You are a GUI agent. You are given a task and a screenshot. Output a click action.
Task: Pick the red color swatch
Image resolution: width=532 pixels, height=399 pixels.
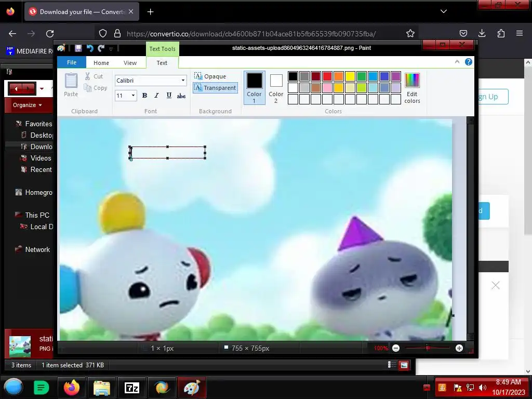(327, 76)
